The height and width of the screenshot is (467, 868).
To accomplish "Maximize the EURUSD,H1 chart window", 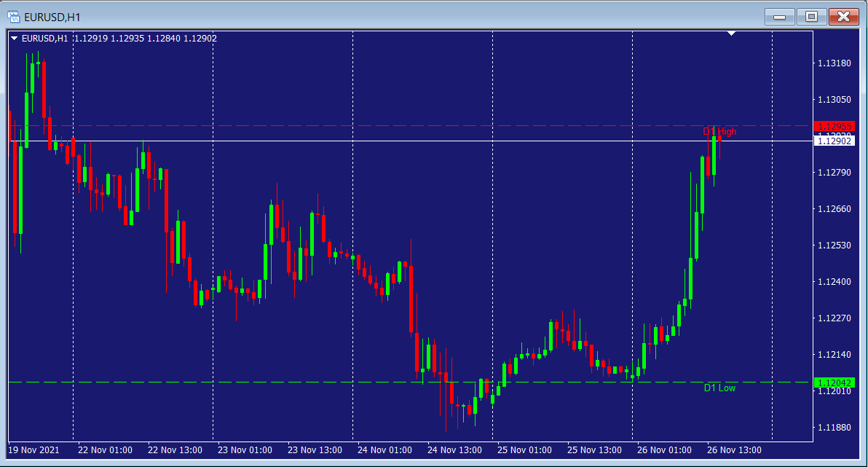I will [811, 16].
